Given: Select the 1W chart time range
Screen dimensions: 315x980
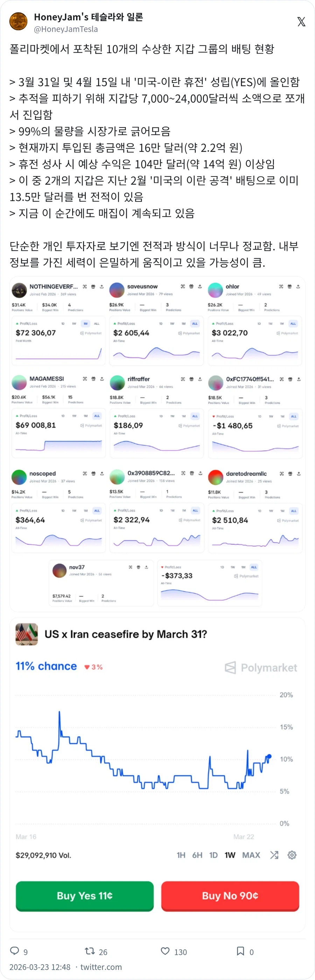Looking at the screenshot, I should [x=230, y=855].
